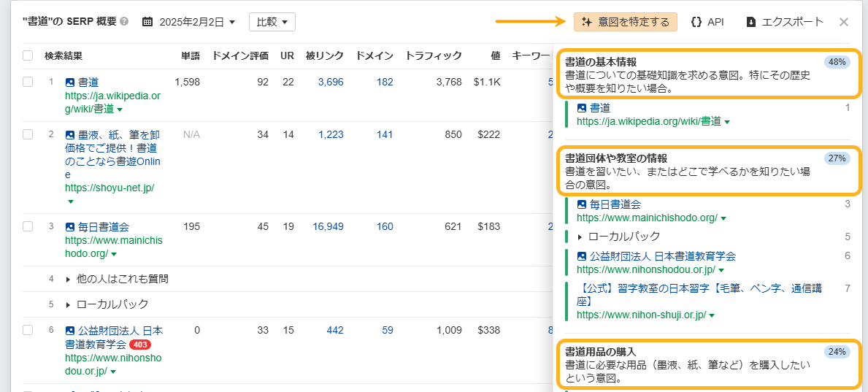This screenshot has width=868, height=392.
Task: Click the calendar icon next to the date
Action: (147, 22)
